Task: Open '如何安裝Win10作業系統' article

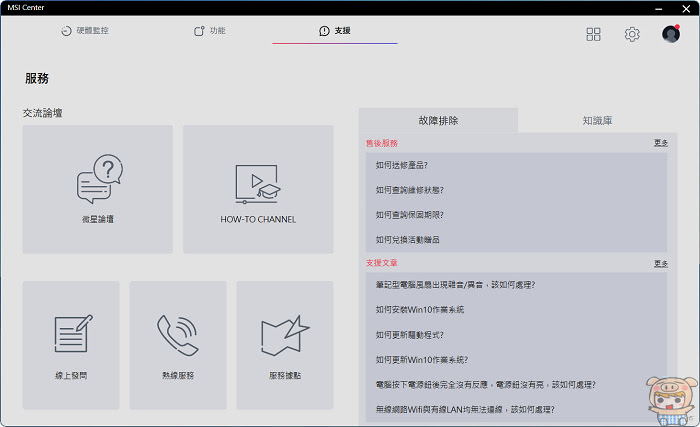Action: click(420, 310)
